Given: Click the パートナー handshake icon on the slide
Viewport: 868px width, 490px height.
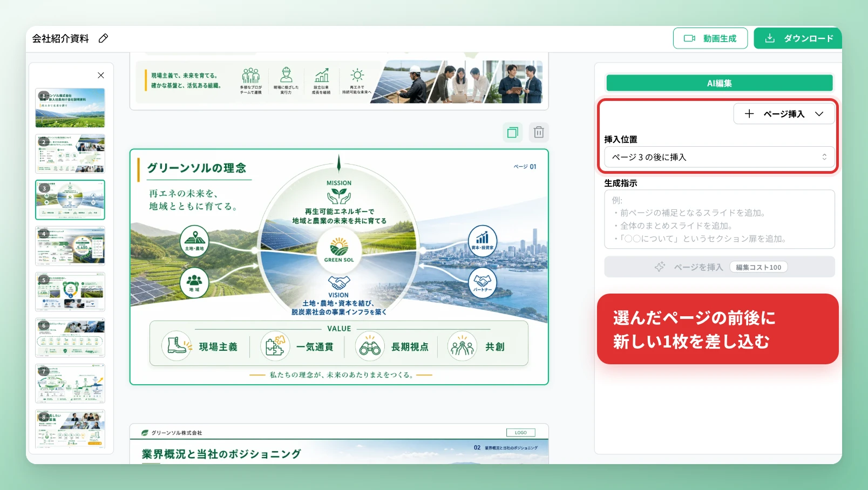Looking at the screenshot, I should pyautogui.click(x=483, y=282).
